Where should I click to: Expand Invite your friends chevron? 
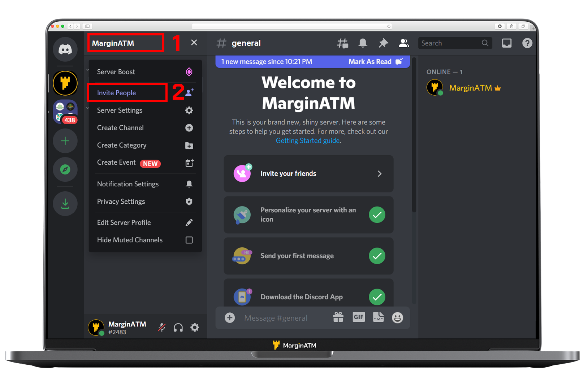(379, 174)
